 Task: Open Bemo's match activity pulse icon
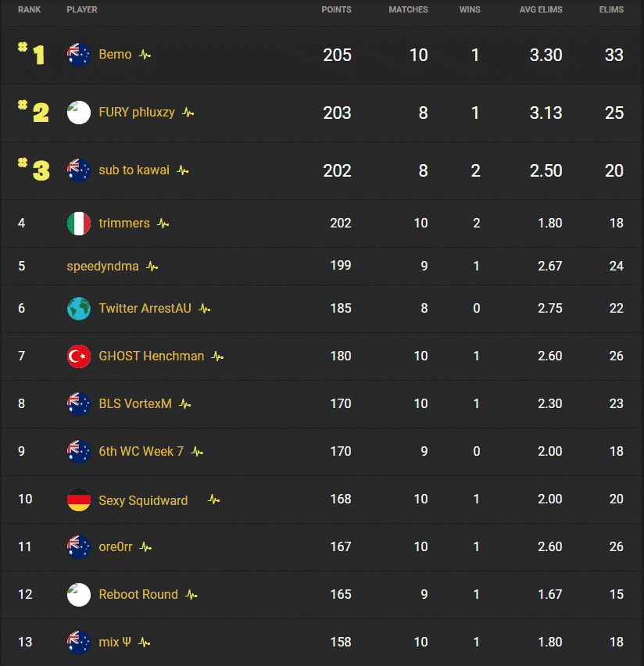click(143, 55)
